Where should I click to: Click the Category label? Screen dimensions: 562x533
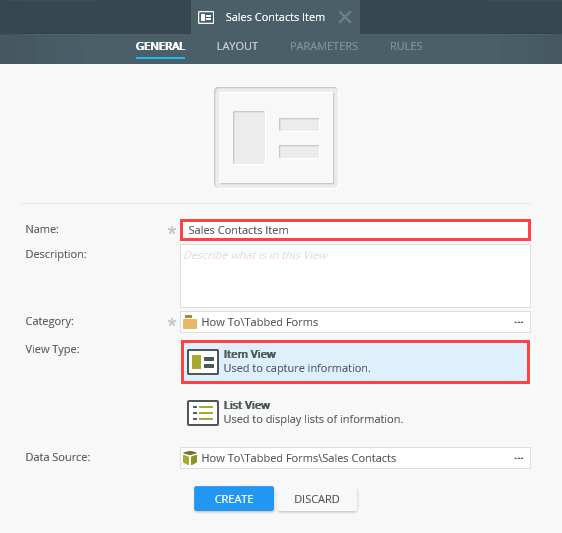coord(49,321)
